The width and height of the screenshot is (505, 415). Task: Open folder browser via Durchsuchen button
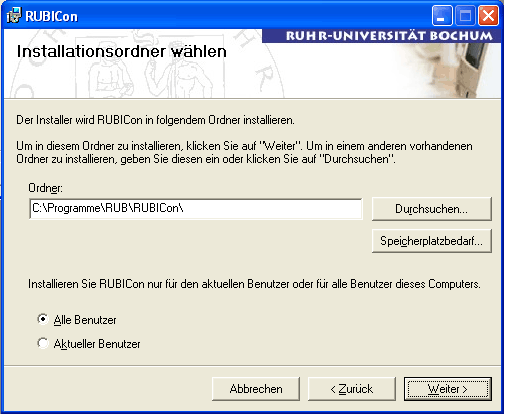[432, 209]
